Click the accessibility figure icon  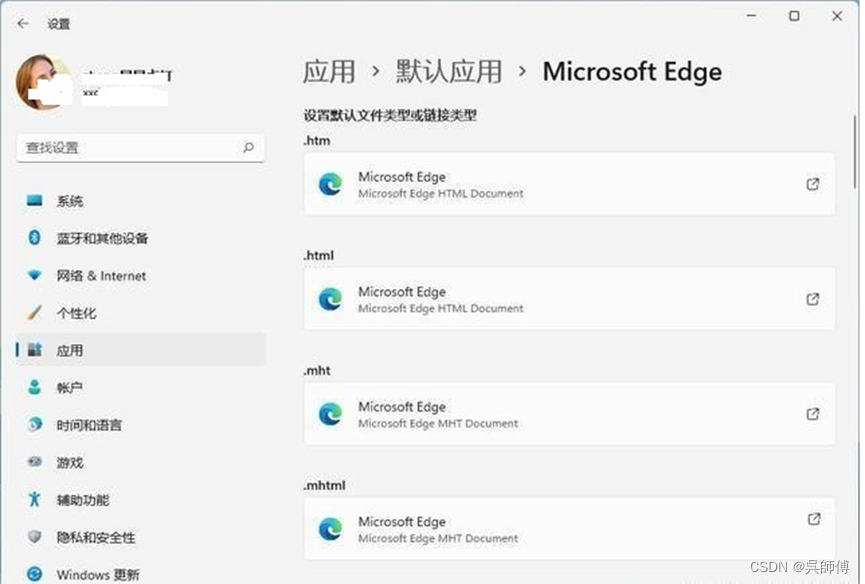pos(34,499)
